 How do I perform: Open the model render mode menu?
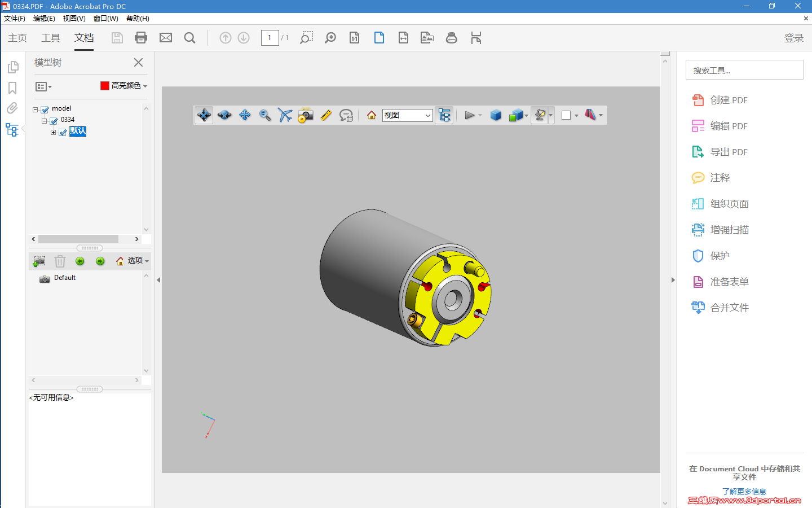(x=518, y=115)
